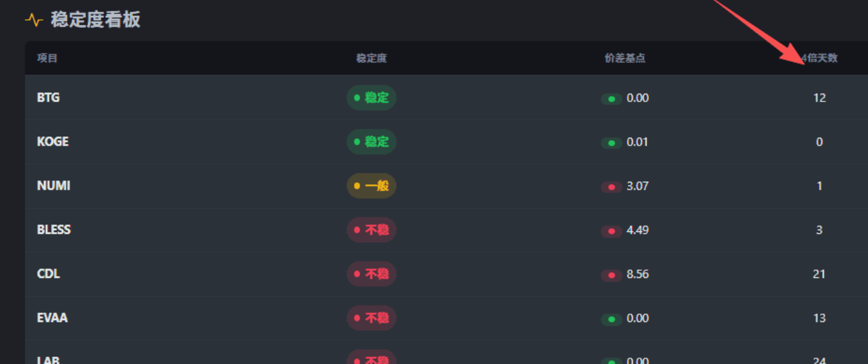Screen dimensions: 868x364
Task: Select the BTG project name
Action: click(48, 98)
